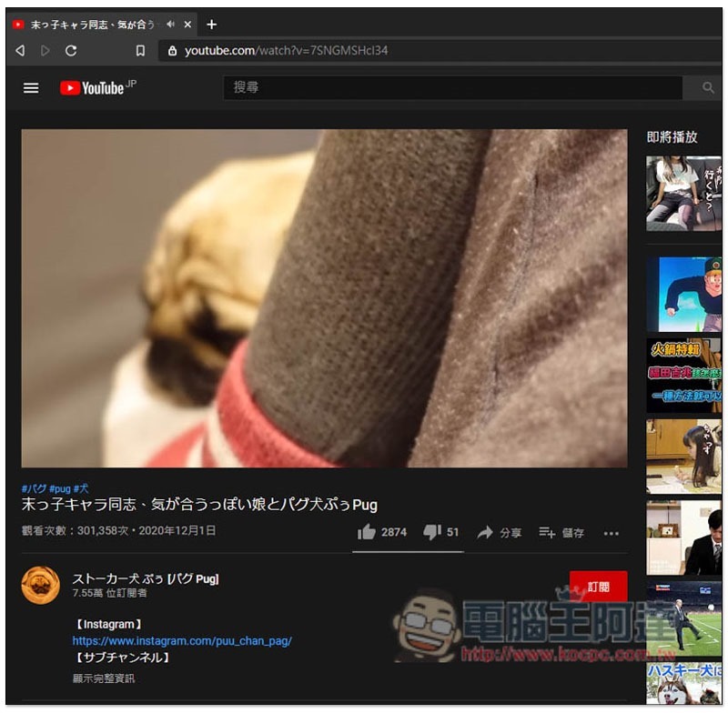Open a new browser tab
The width and height of the screenshot is (728, 713).
click(211, 25)
